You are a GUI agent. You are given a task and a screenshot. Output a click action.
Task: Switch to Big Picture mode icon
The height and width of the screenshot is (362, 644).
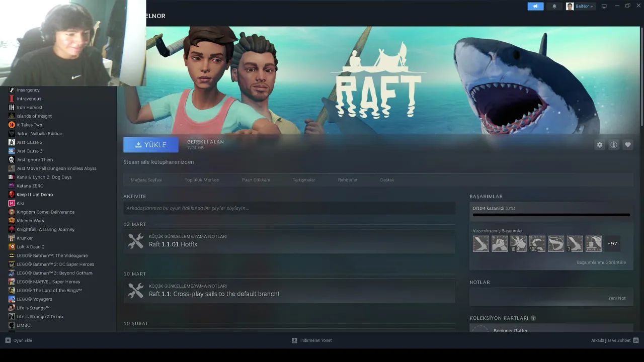[x=604, y=6]
